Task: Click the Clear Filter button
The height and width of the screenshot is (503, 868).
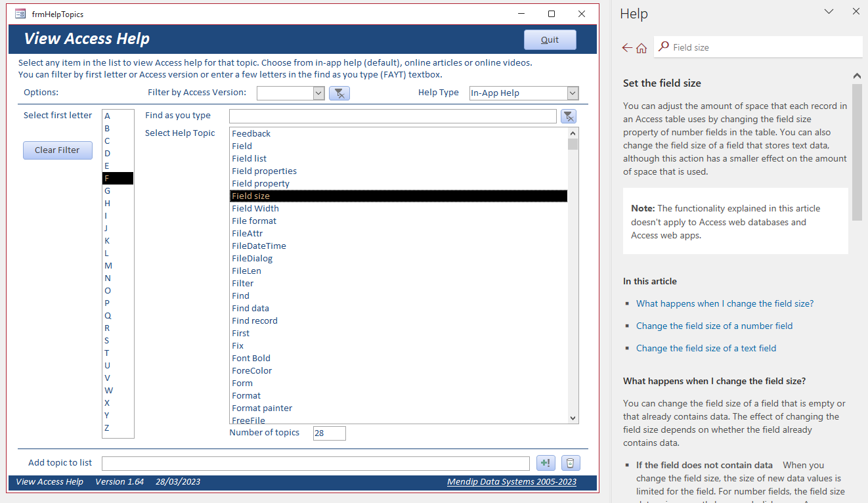Action: (58, 150)
